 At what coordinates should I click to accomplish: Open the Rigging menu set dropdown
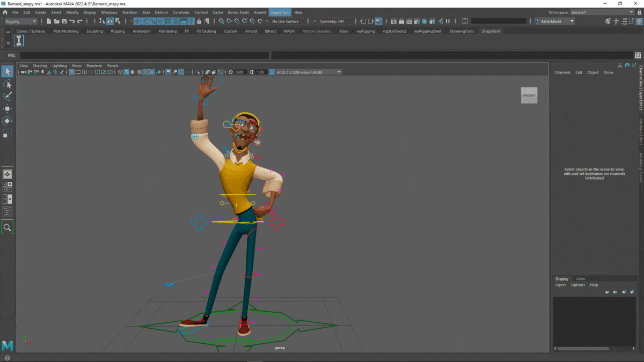click(x=21, y=21)
